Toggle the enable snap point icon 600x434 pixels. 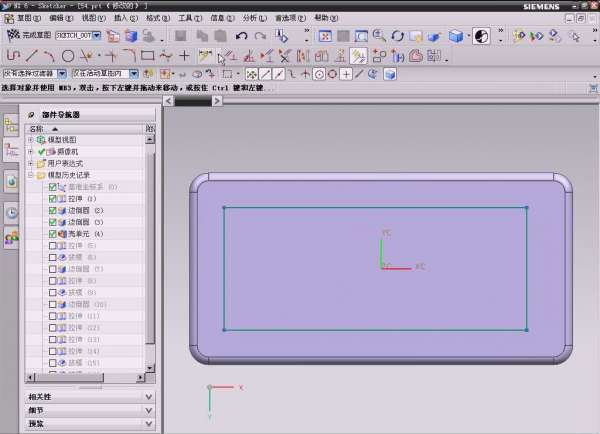click(x=251, y=74)
